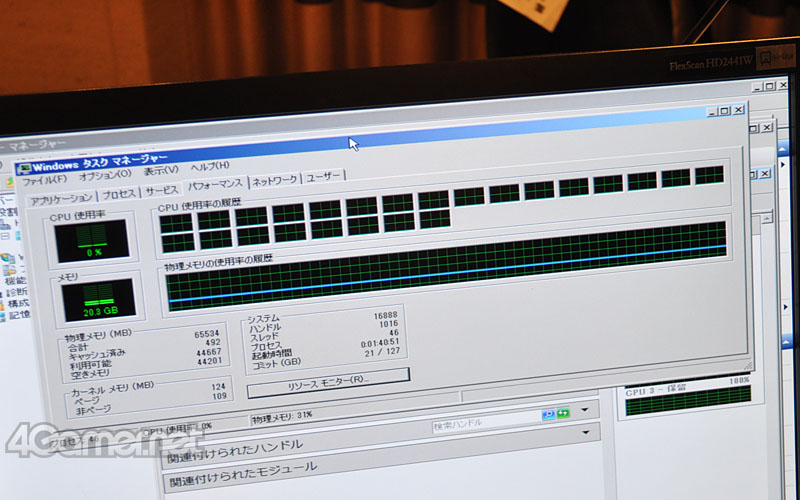Screen dimensions: 800x500
Task: Click physical memory total value 65534
Action: click(207, 335)
